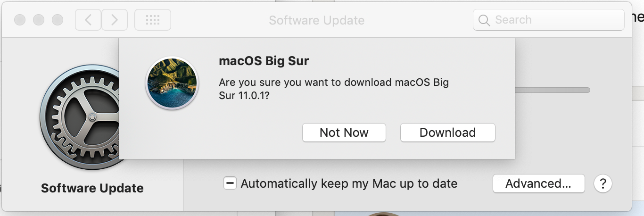Open help with the question mark button

click(603, 183)
